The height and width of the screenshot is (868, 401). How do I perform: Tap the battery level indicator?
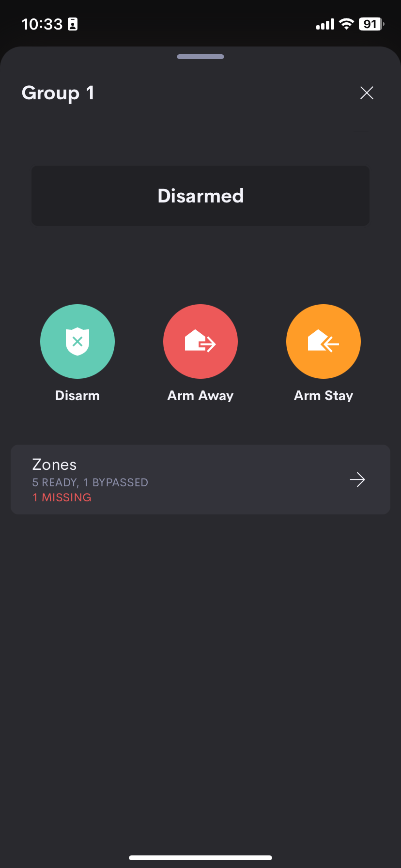(371, 24)
